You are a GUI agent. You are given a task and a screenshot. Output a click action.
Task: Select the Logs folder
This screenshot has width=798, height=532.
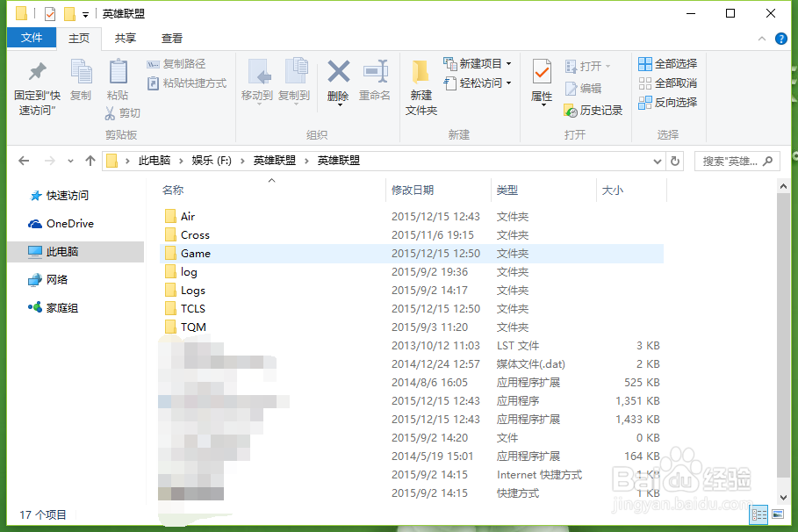tap(411, 291)
